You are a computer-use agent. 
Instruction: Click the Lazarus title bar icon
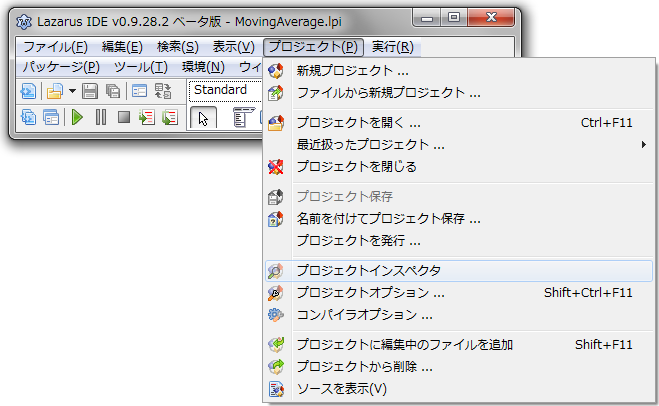coord(24,21)
